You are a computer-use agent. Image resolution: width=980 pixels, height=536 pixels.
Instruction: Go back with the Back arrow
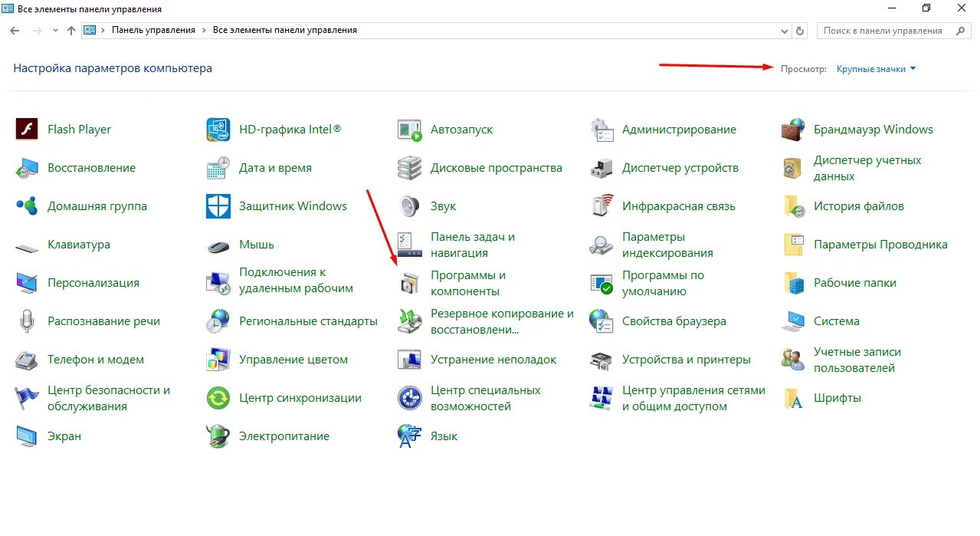(15, 31)
